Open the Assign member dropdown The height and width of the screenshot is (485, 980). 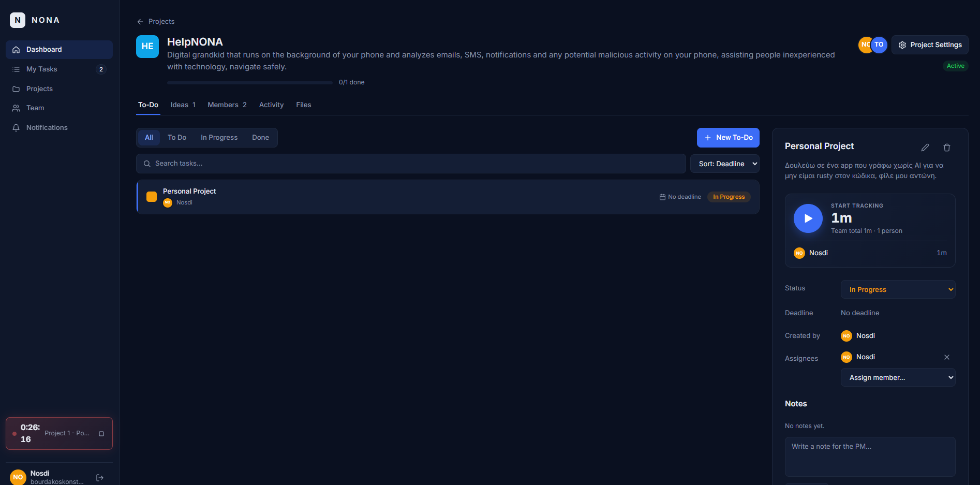click(x=898, y=377)
